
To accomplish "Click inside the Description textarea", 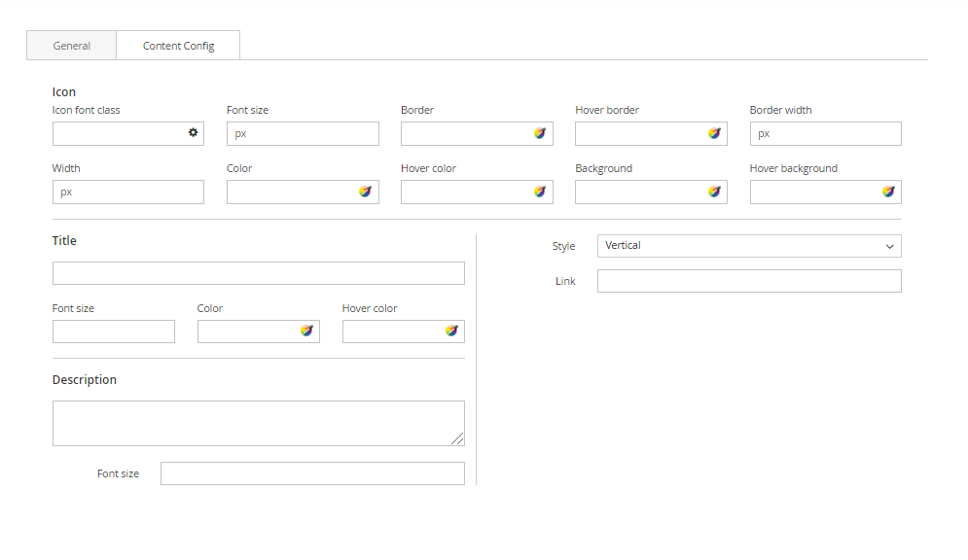I will pos(258,423).
